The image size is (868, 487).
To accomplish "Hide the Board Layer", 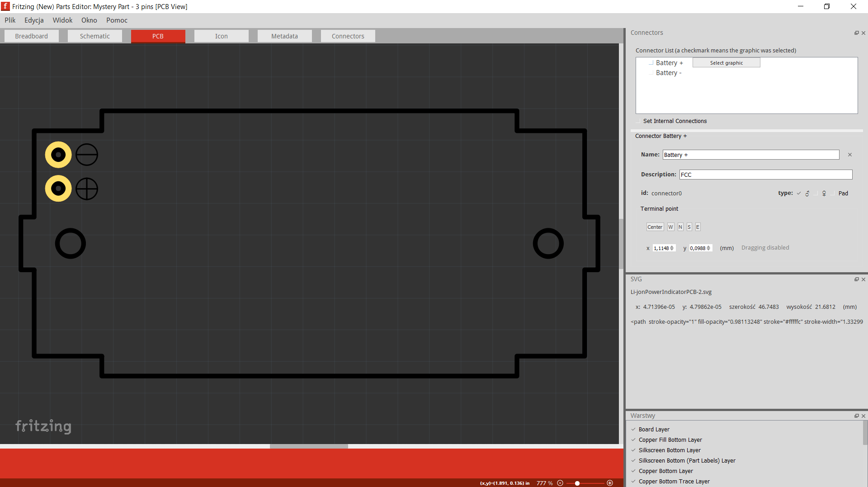I will point(633,430).
